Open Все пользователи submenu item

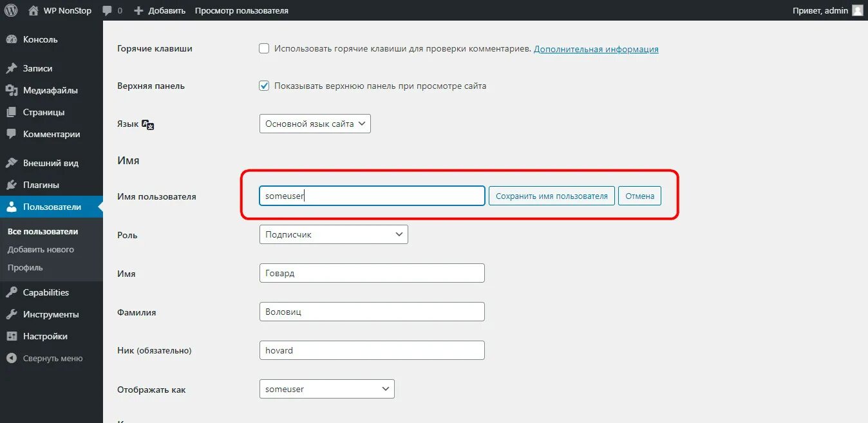click(42, 231)
